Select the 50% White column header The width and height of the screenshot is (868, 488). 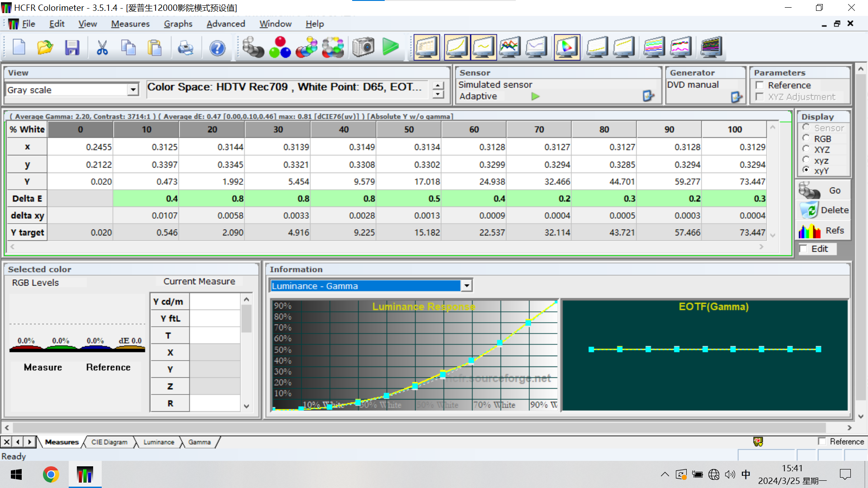pos(409,129)
